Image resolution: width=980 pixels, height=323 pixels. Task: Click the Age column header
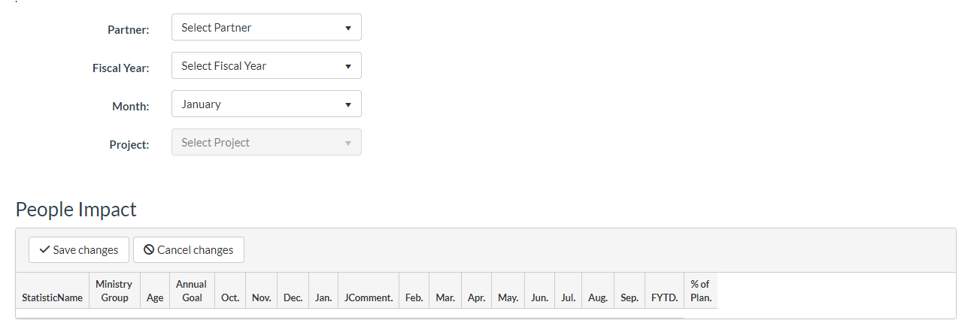tap(155, 297)
